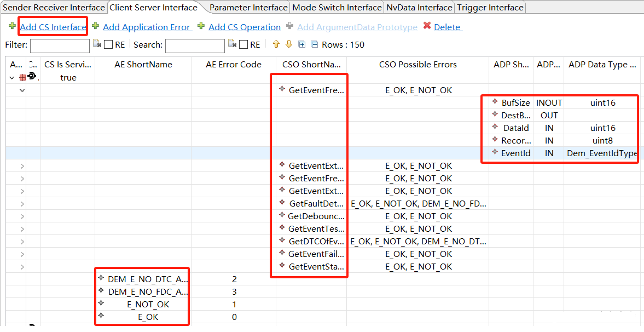Enable the RE checkbox next to Filter

point(108,45)
